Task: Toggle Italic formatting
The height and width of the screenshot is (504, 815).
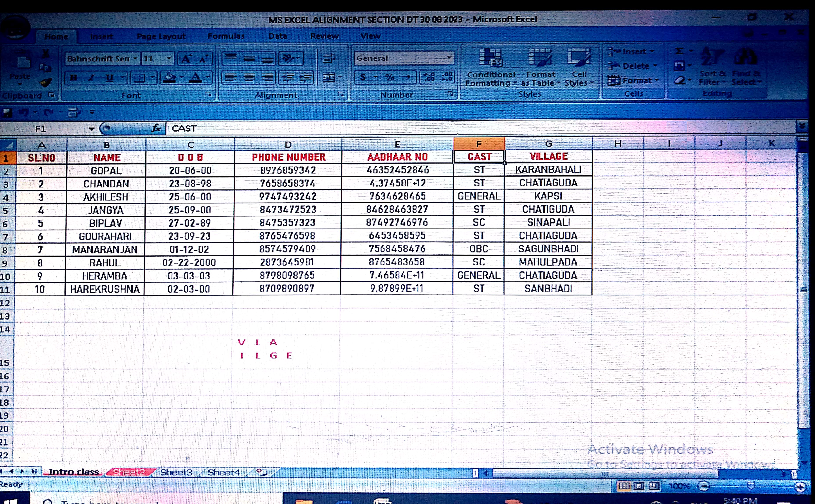Action: (91, 78)
